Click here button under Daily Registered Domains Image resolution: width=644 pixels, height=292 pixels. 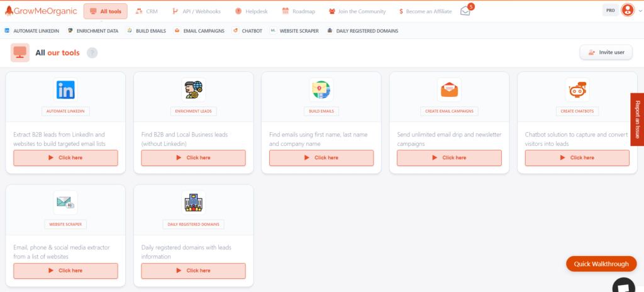click(x=194, y=271)
